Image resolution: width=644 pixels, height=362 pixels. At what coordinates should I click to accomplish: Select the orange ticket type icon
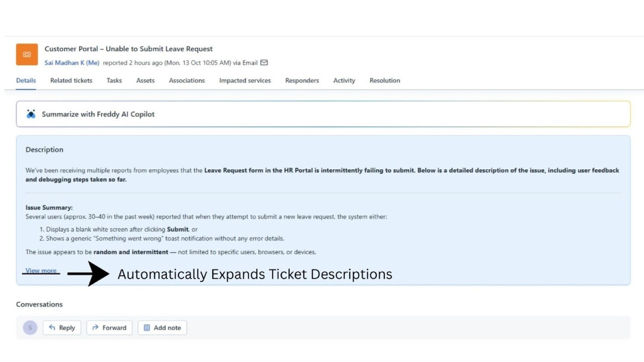click(26, 55)
